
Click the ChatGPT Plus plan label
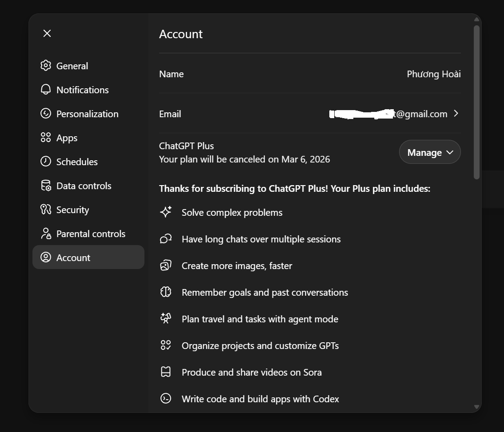(x=186, y=146)
